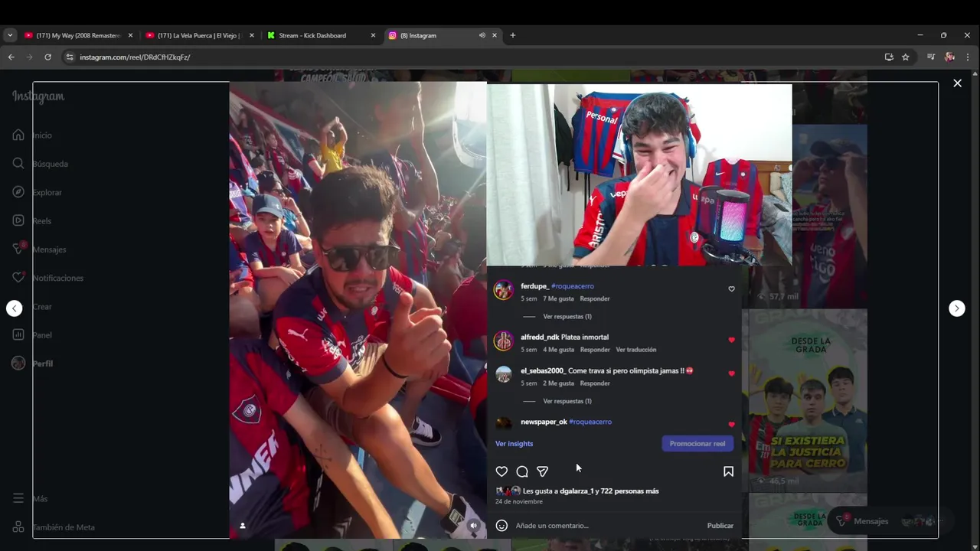The image size is (980, 551).
Task: Show tagged people icon on reel video
Action: (243, 526)
